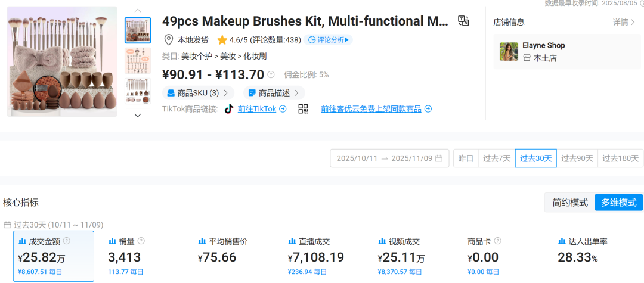644x283 pixels.
Task: Click help icon beside 商品卡
Action: pyautogui.click(x=497, y=241)
